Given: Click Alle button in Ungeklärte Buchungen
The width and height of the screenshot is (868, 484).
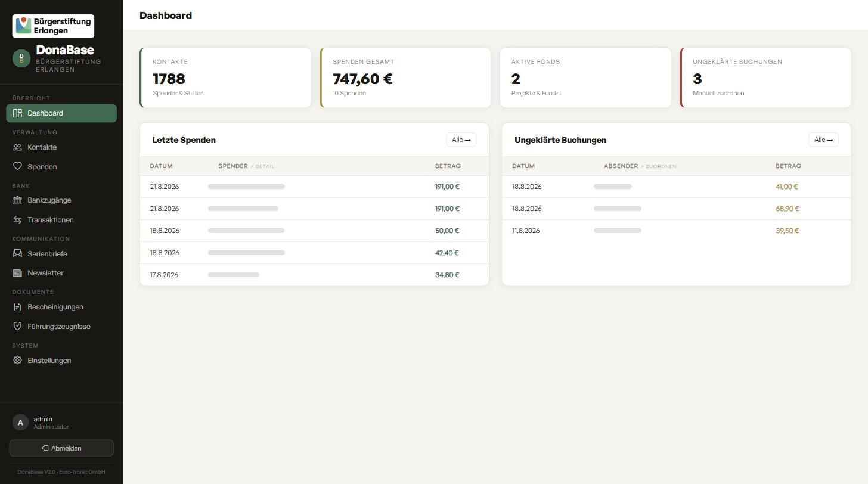Looking at the screenshot, I should (823, 139).
